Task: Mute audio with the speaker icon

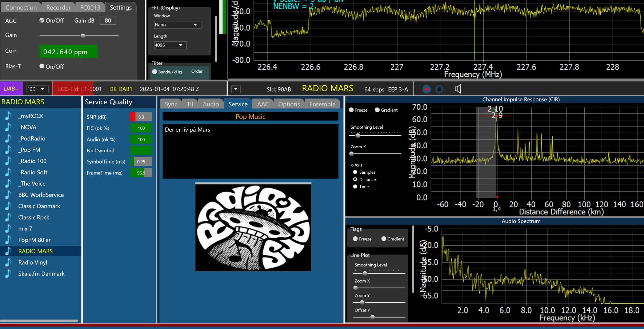Action: (458, 89)
